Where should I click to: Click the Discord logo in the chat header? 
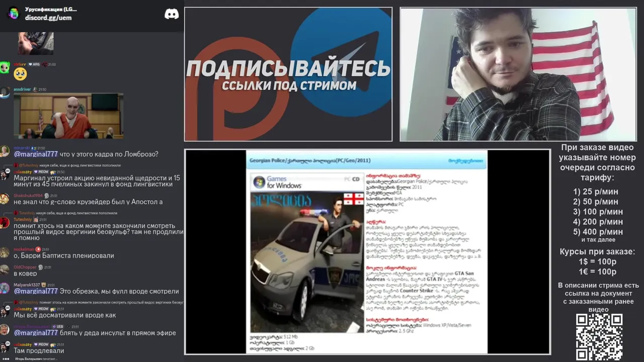(172, 14)
